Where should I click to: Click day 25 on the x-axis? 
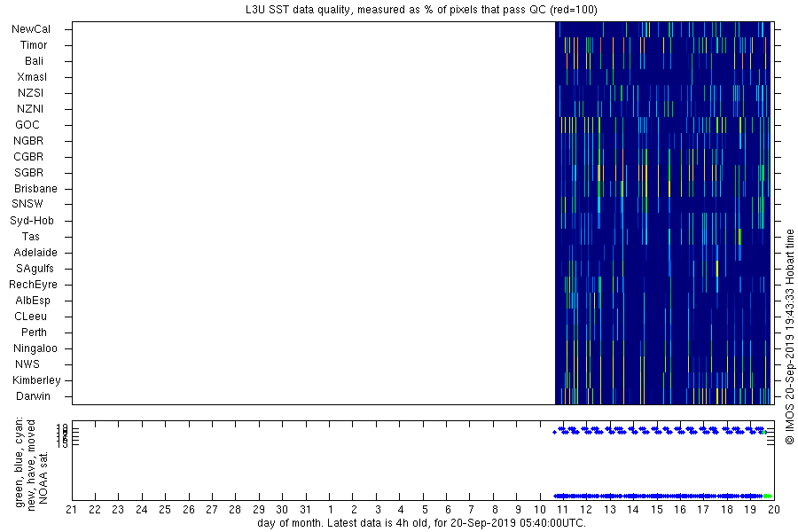tap(165, 510)
